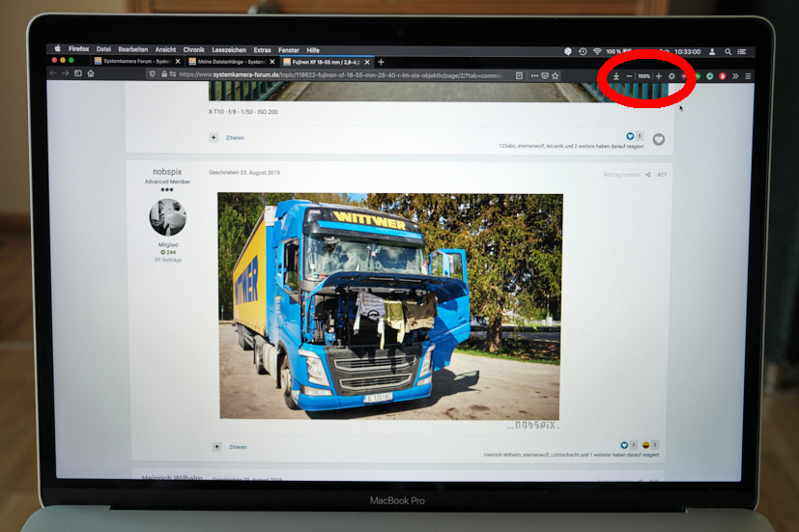The width and height of the screenshot is (799, 532).
Task: Click the Firefox zoom in plus button
Action: coord(659,75)
